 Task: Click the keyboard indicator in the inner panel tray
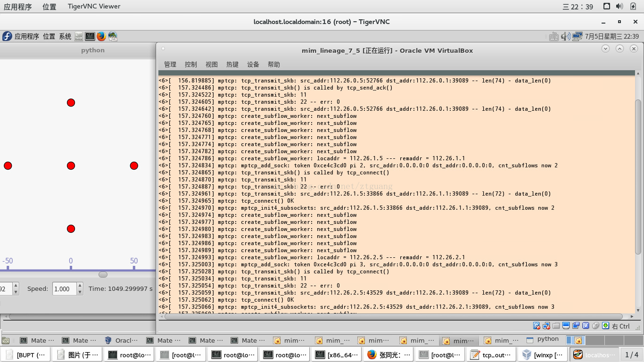(554, 36)
